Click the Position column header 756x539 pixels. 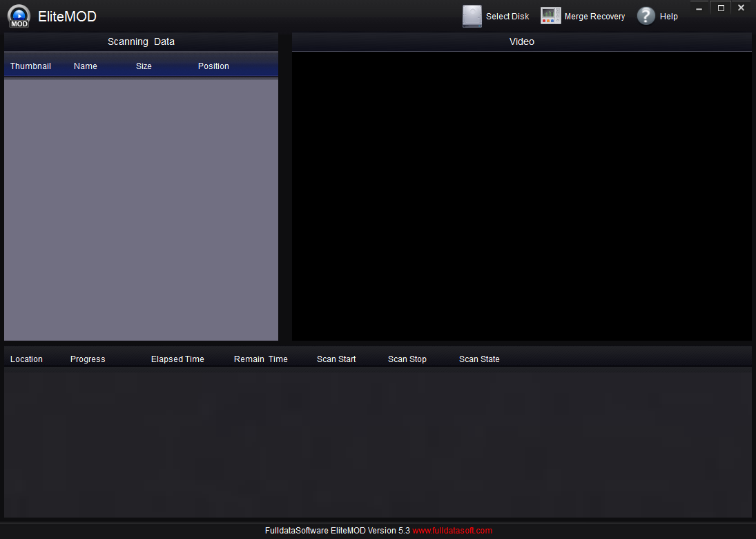coord(213,66)
